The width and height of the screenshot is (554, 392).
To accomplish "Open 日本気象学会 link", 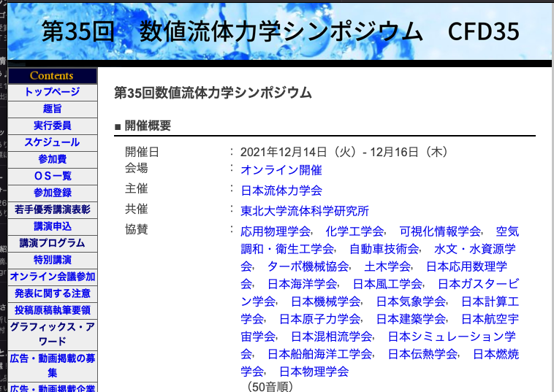I will pyautogui.click(x=411, y=301).
